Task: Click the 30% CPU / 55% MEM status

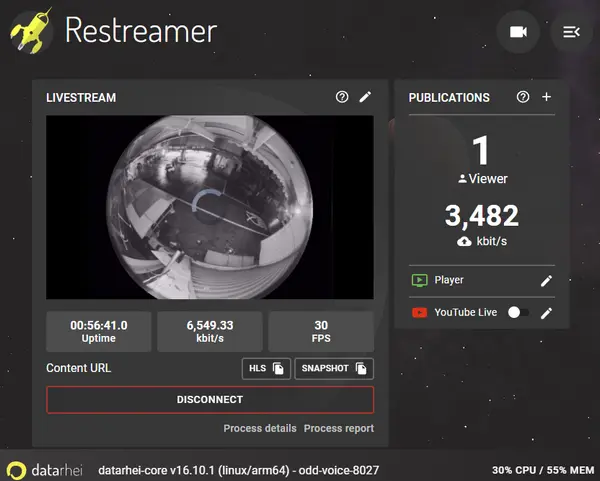Action: click(x=543, y=470)
